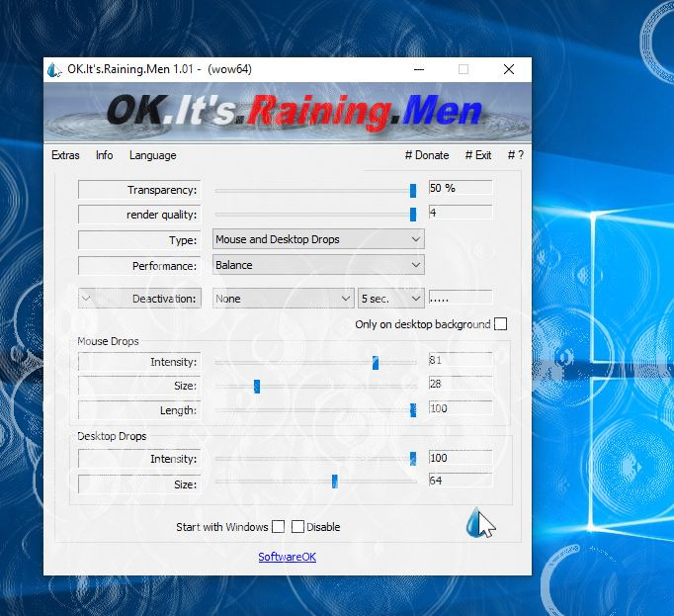Open the Info menu
The height and width of the screenshot is (616, 674).
[x=105, y=155]
